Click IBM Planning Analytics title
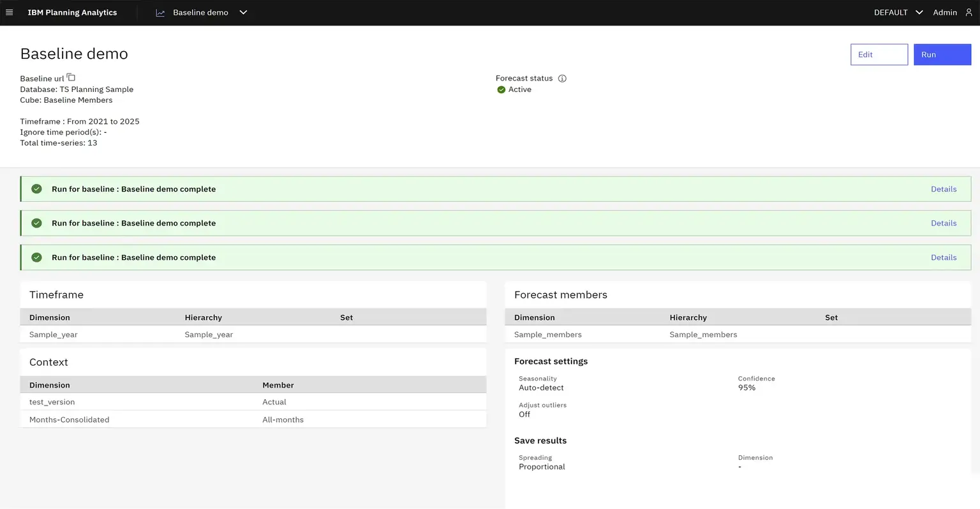 click(x=72, y=13)
